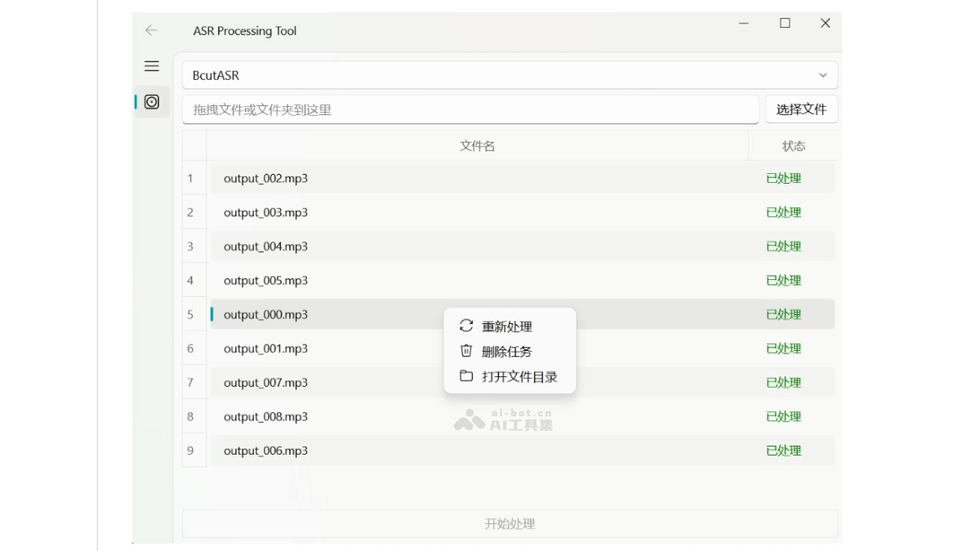This screenshot has height=551, width=980.
Task: Click the 文件名 column header
Action: tap(476, 146)
